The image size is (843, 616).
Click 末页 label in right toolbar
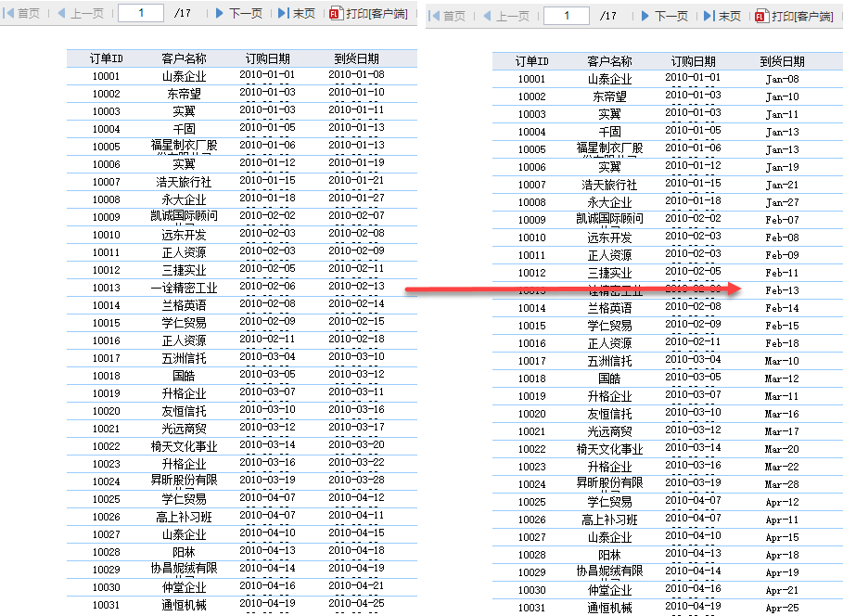click(730, 17)
